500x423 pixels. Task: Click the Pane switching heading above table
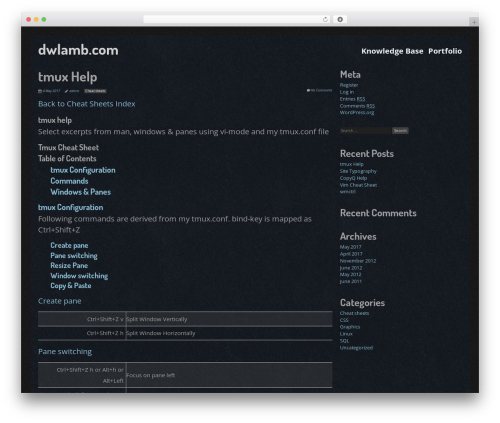pos(65,352)
